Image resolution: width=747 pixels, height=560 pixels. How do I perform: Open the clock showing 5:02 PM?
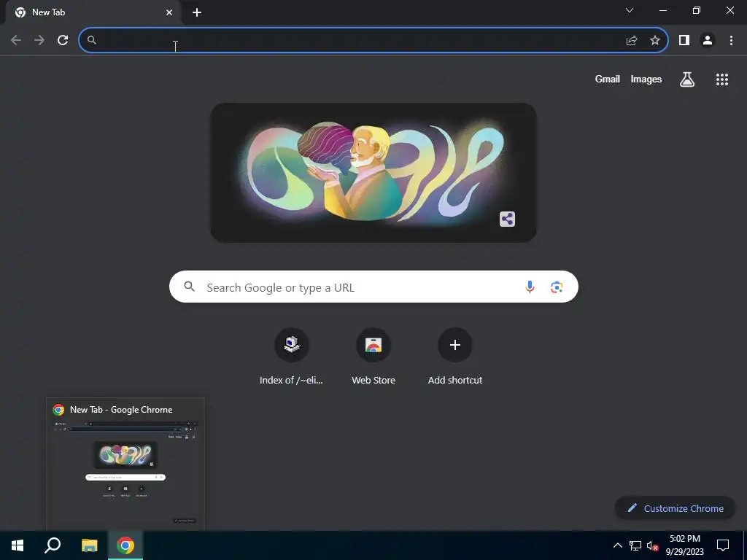684,545
